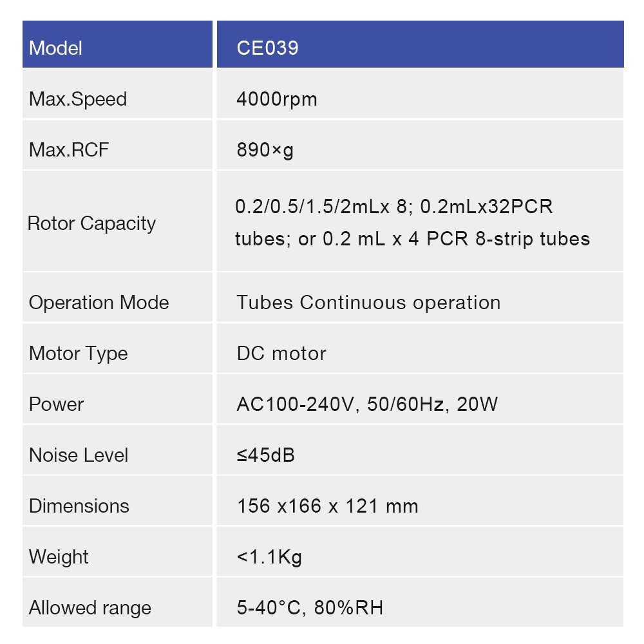Image resolution: width=644 pixels, height=644 pixels.
Task: Click the CE039 model value
Action: 268,48
